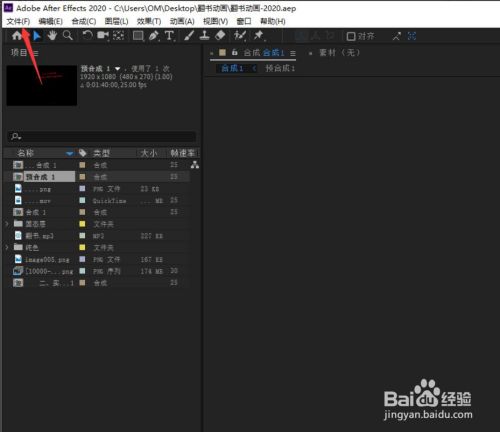Open the dropdown arrow beside 预合成 1 info
This screenshot has height=432, width=500.
click(117, 69)
